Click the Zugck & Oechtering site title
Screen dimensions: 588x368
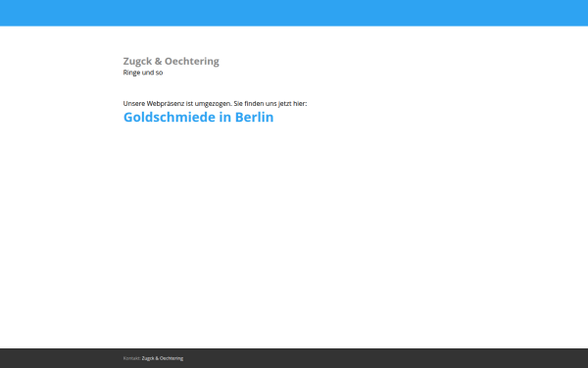click(x=171, y=61)
